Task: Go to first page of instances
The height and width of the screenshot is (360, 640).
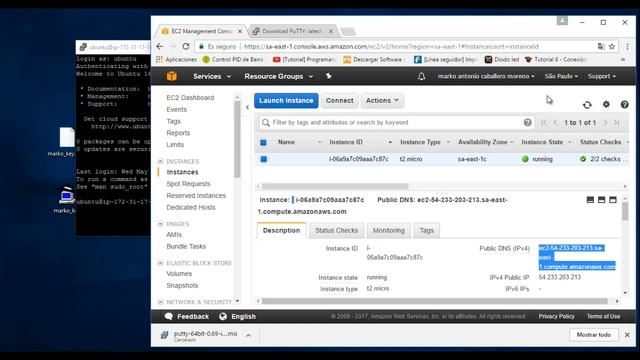Action: click(x=544, y=122)
